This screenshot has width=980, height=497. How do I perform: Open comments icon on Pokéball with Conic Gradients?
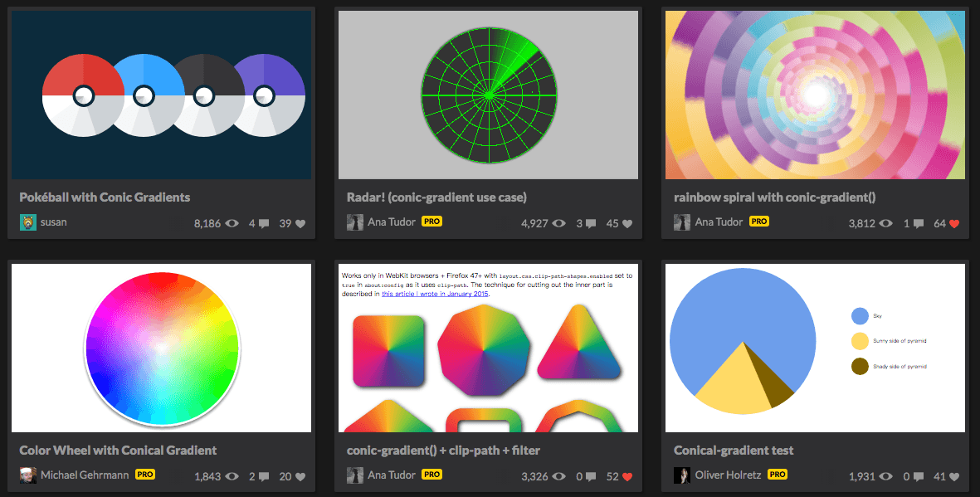click(264, 224)
